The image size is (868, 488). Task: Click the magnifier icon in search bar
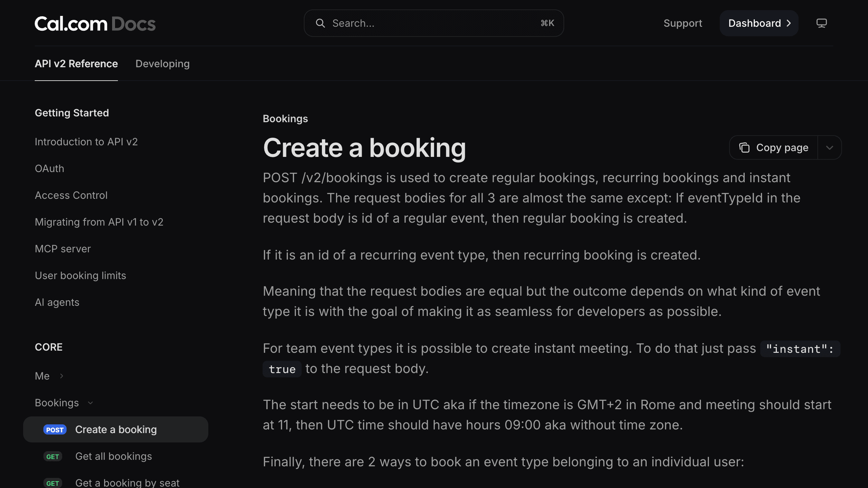point(320,23)
